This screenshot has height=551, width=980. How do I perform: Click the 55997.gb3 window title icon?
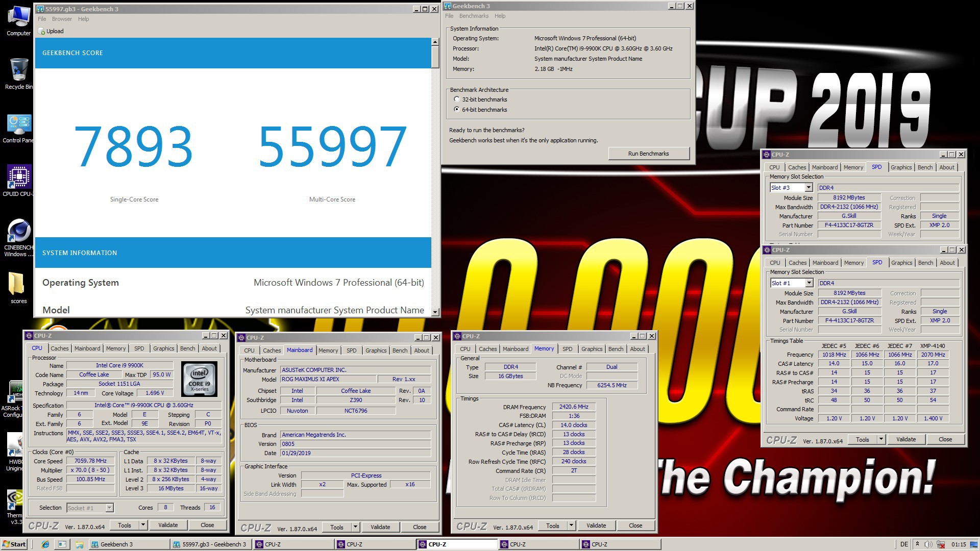pos(40,9)
